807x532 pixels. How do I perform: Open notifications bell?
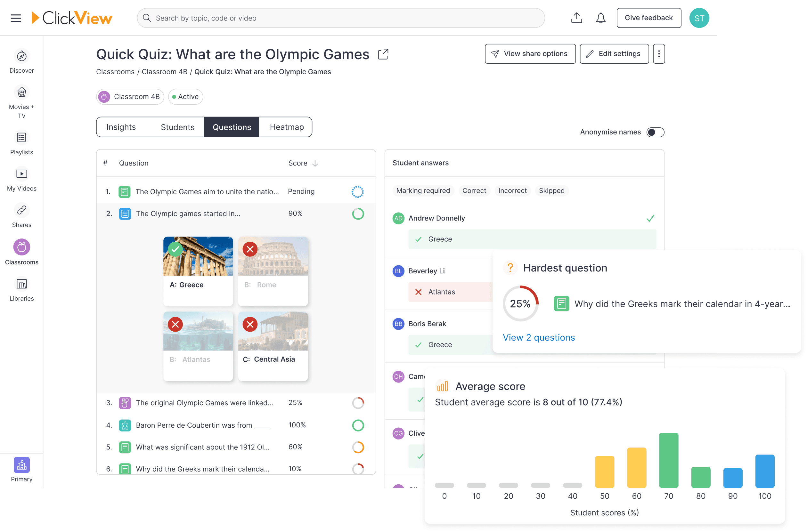pos(601,18)
